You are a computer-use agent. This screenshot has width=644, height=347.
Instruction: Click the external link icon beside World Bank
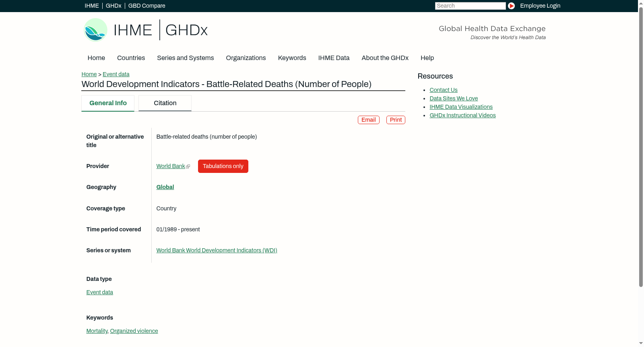click(x=188, y=166)
